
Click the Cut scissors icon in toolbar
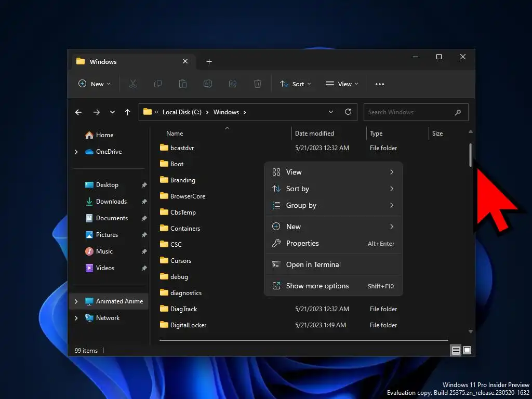pos(132,84)
